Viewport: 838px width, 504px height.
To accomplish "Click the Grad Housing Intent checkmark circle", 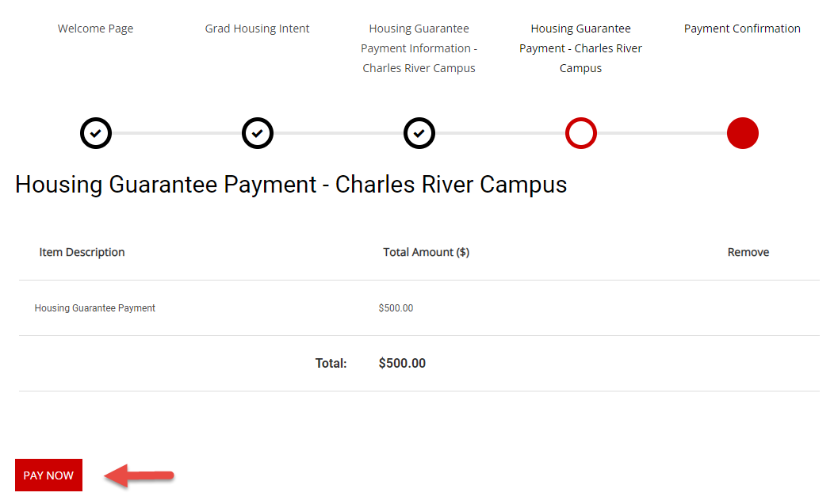I will pos(258,133).
